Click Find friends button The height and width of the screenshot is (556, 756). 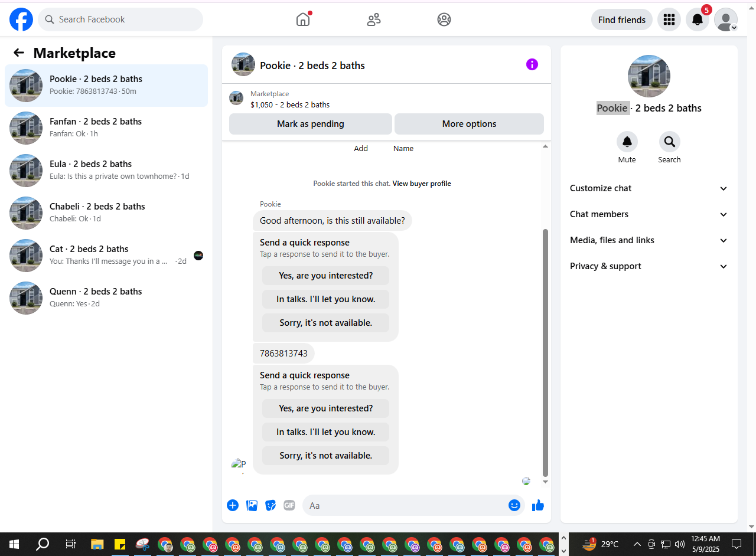point(622,19)
